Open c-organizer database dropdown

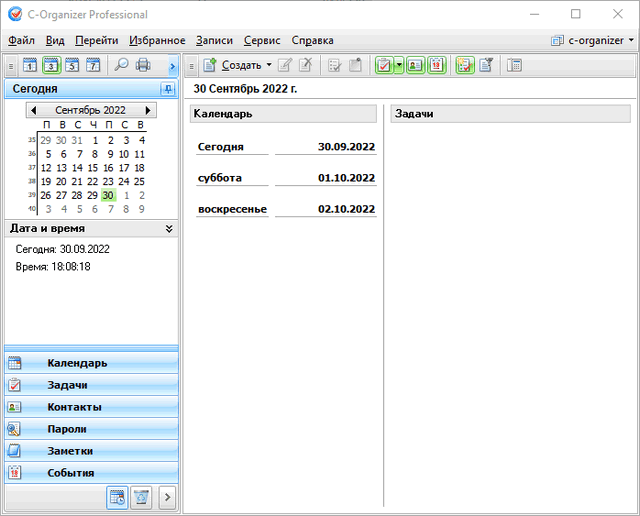click(593, 40)
